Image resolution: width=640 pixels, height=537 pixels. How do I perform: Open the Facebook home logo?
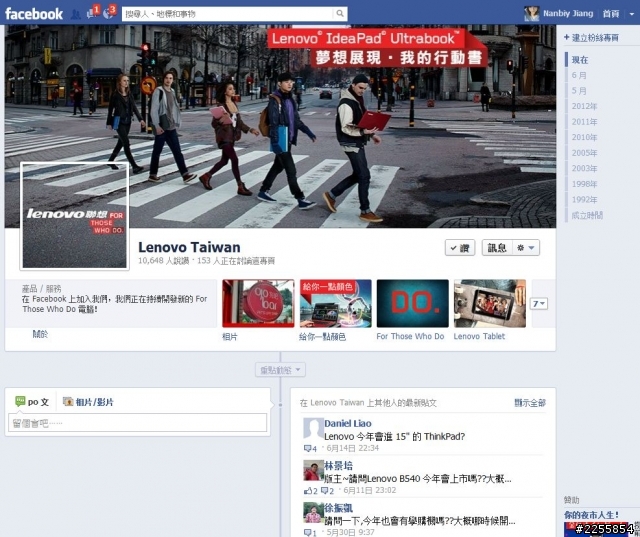pyautogui.click(x=34, y=14)
